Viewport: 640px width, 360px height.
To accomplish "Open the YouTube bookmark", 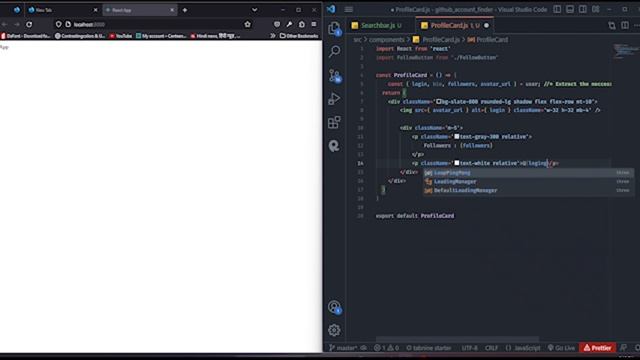I will pos(121,36).
